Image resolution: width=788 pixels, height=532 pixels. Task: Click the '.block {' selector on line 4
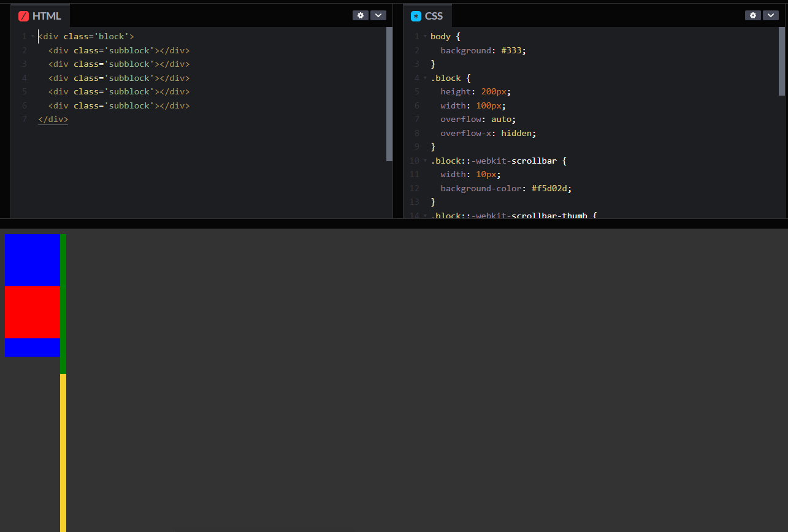pyautogui.click(x=450, y=78)
